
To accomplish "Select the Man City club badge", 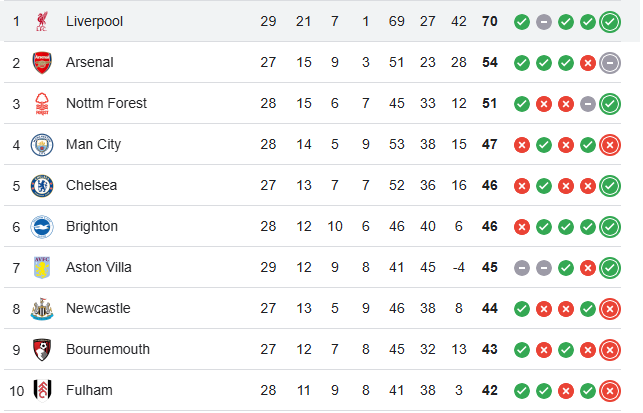I will 42,145.
